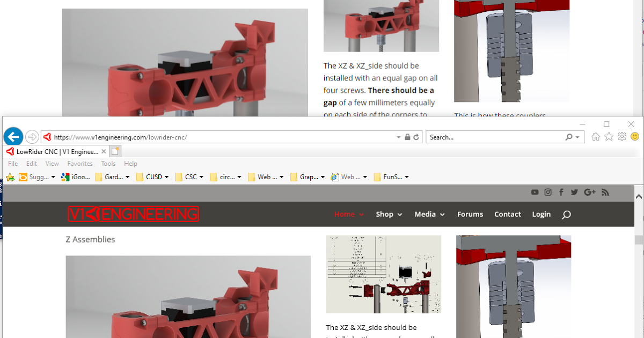Screen dimensions: 644x338
Task: Open browser Tools gear icon
Action: 622,137
